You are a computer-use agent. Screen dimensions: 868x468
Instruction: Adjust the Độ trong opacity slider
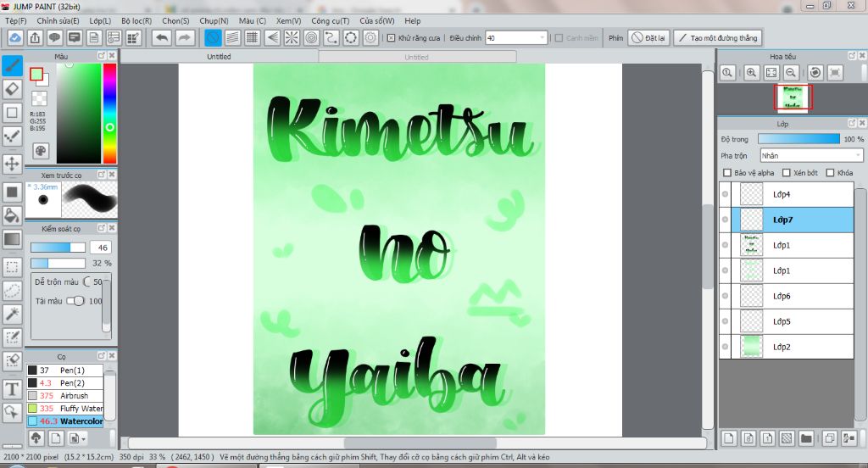pyautogui.click(x=798, y=139)
